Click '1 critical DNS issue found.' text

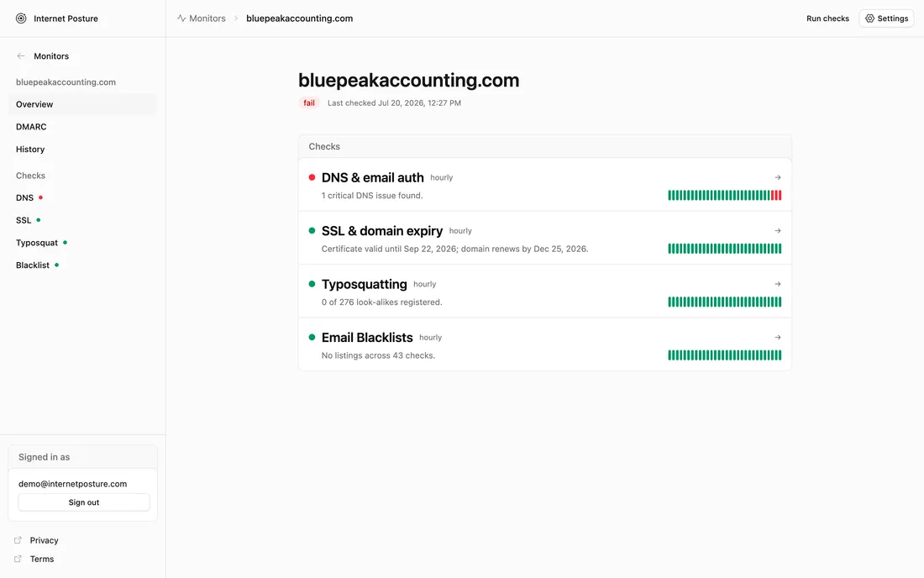click(x=372, y=196)
